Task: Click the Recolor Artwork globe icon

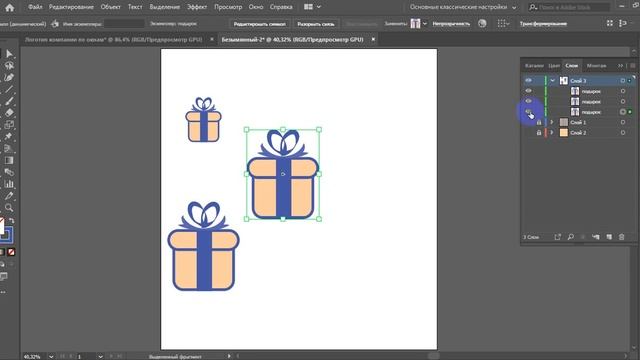Action: (x=482, y=24)
